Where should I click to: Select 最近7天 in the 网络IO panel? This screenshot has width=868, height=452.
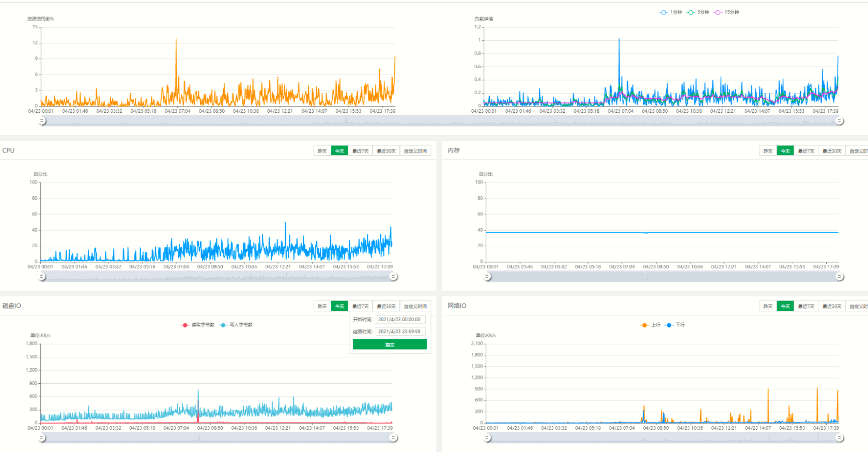click(x=806, y=306)
